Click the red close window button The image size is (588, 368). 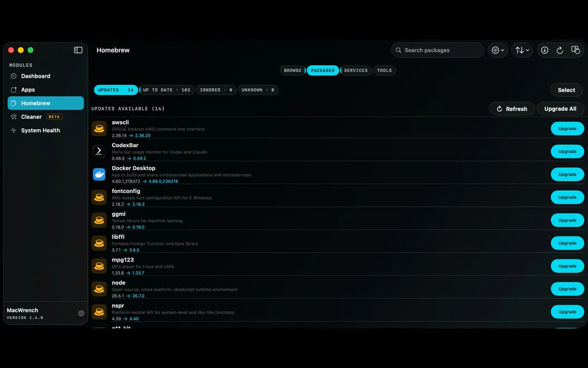pos(11,50)
